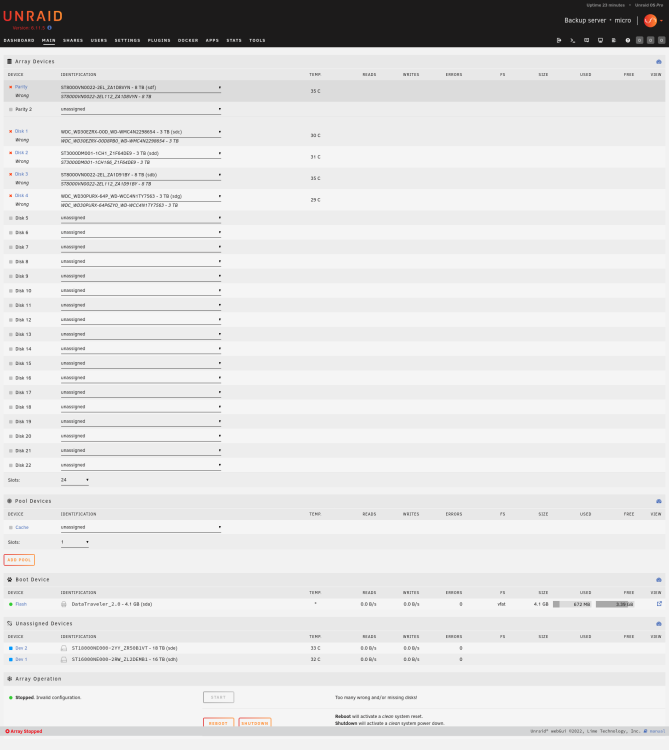The image size is (669, 750).
Task: Click the Flash free-space bar
Action: coord(615,604)
